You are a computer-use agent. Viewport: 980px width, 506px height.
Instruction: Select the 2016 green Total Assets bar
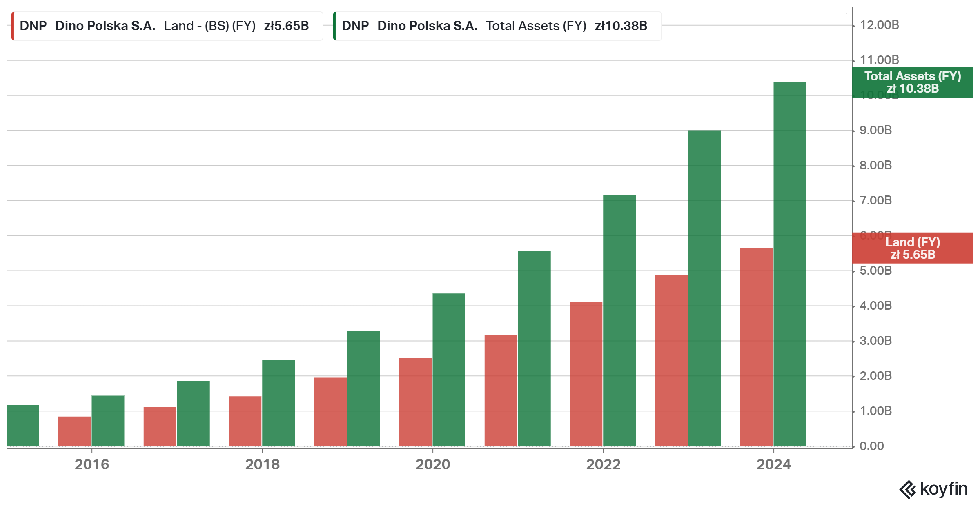(x=108, y=421)
